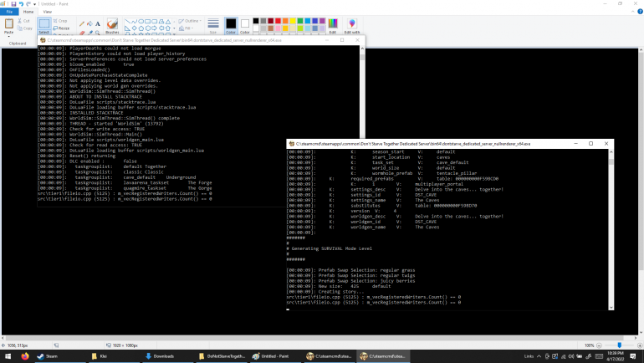The image size is (644, 363).
Task: Click the Save icon in Paint's title bar
Action: [13, 3]
